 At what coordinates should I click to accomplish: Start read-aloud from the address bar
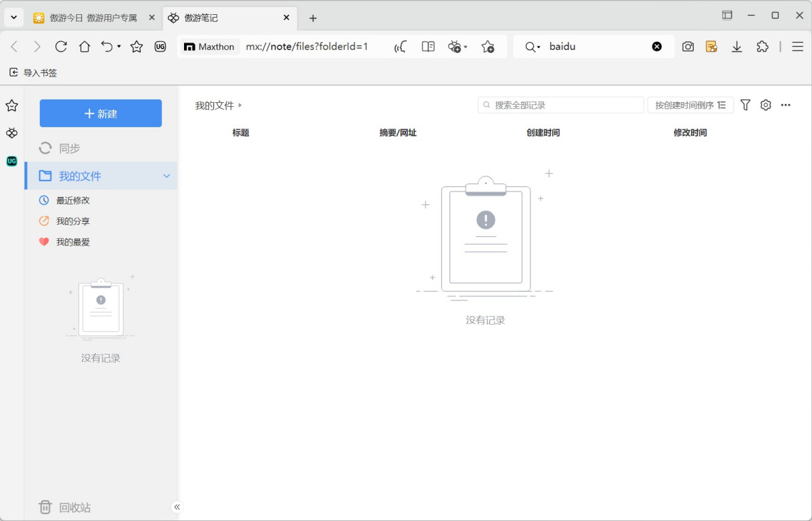pyautogui.click(x=400, y=47)
